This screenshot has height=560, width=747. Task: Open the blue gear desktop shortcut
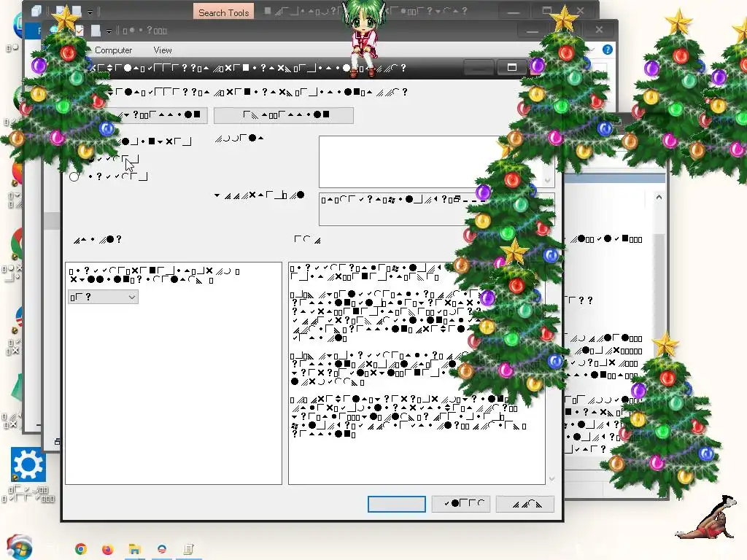click(x=28, y=464)
